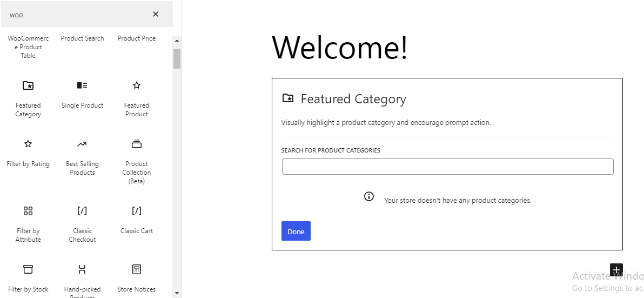
Task: Choose the Filter by Rating block
Action: [x=28, y=154]
